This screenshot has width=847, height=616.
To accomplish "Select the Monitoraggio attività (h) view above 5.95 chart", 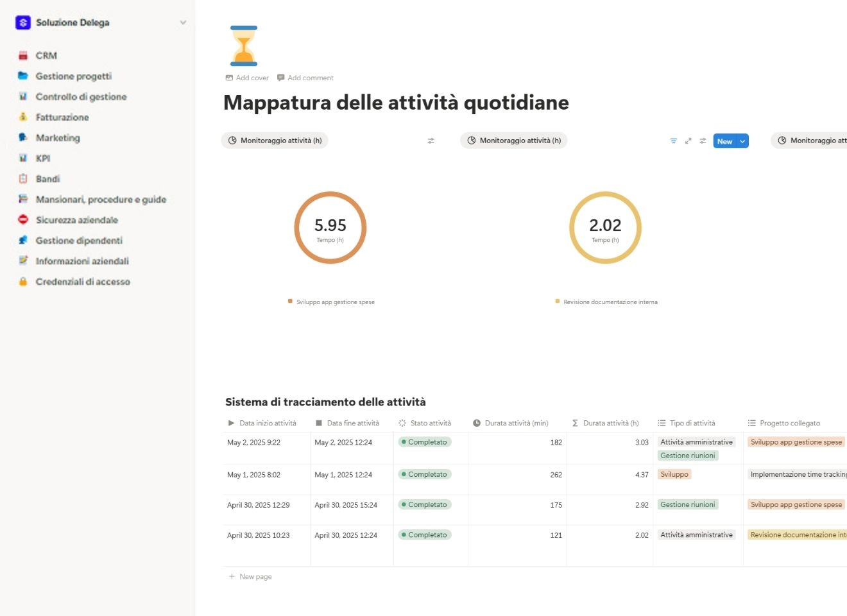I will [275, 140].
